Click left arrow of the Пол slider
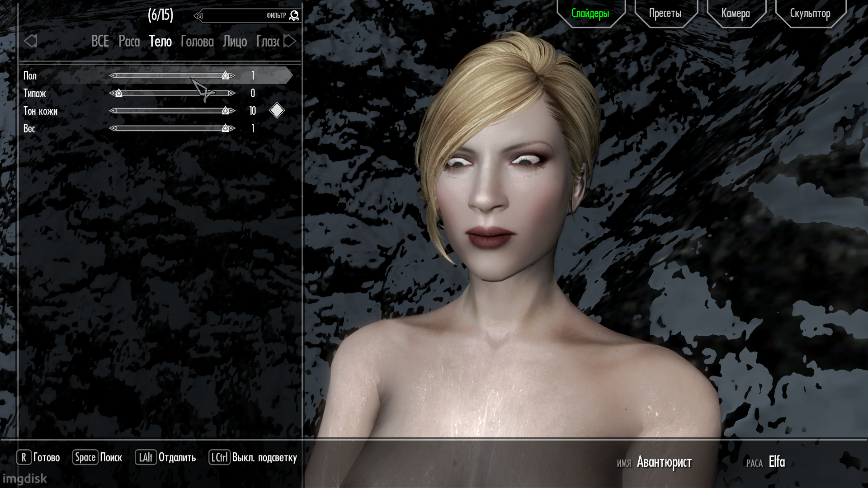868x488 pixels. pos(113,76)
